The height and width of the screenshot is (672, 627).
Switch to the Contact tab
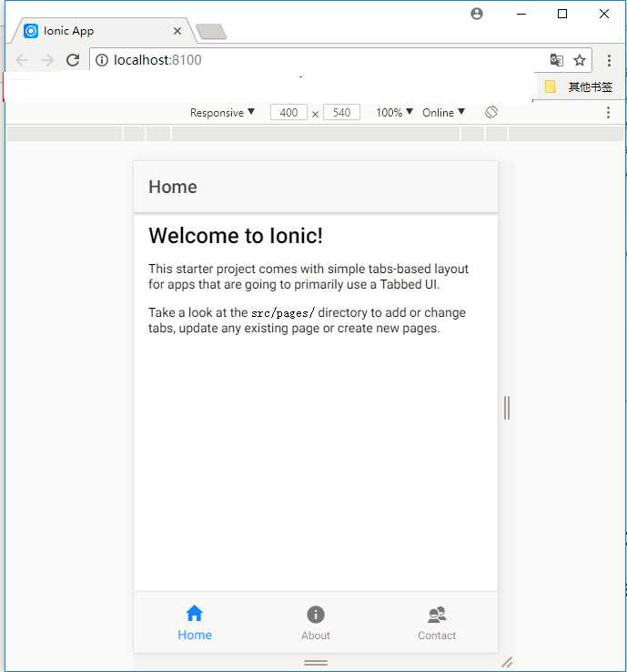[437, 622]
